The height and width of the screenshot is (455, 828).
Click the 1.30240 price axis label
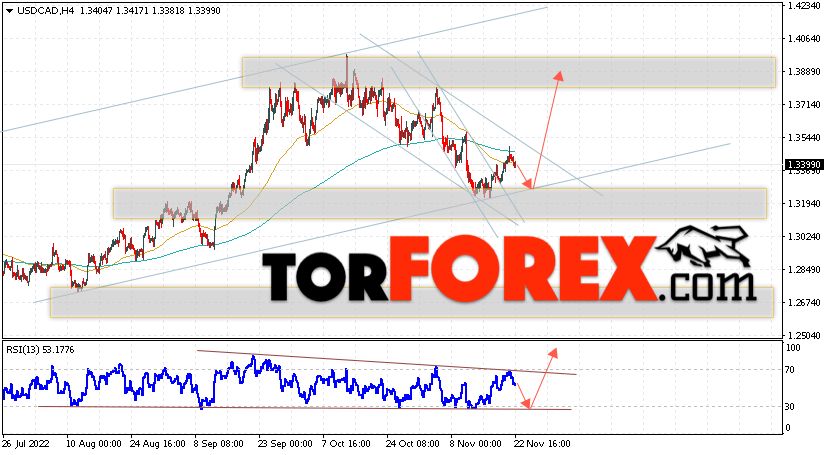coord(803,236)
